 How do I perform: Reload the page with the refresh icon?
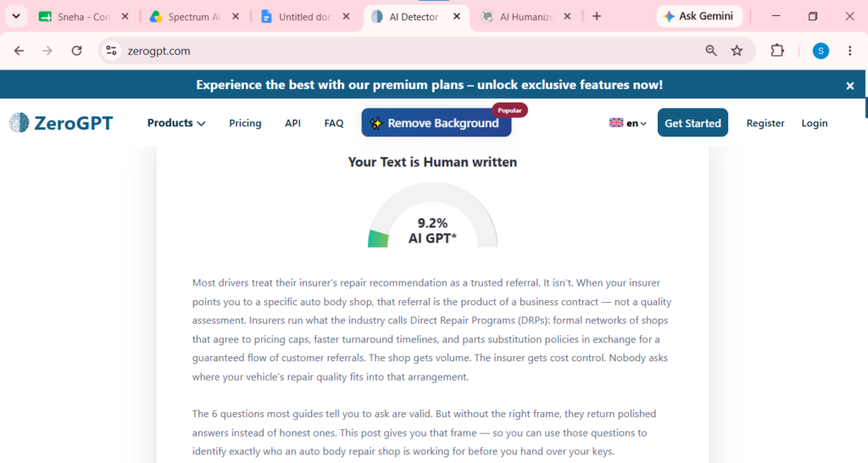tap(77, 51)
